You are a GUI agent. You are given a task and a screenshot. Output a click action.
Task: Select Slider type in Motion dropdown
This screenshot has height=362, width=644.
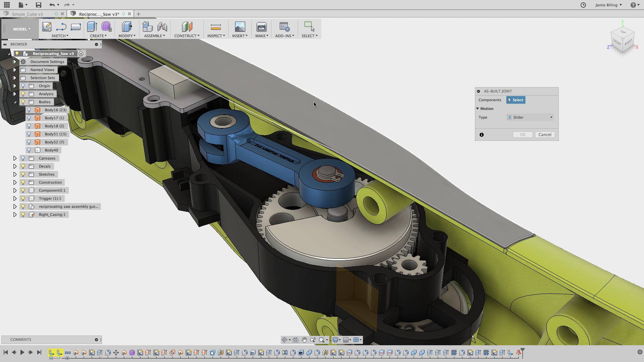pyautogui.click(x=529, y=117)
